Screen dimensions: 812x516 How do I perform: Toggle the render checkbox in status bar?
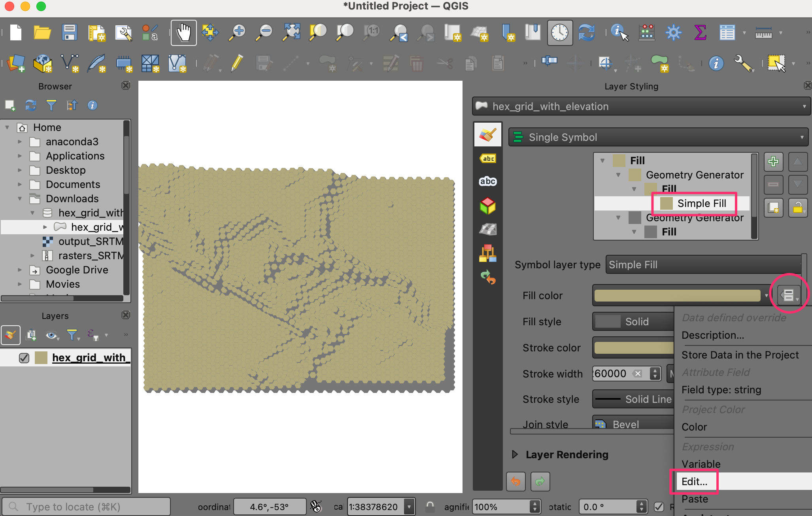[x=659, y=507]
